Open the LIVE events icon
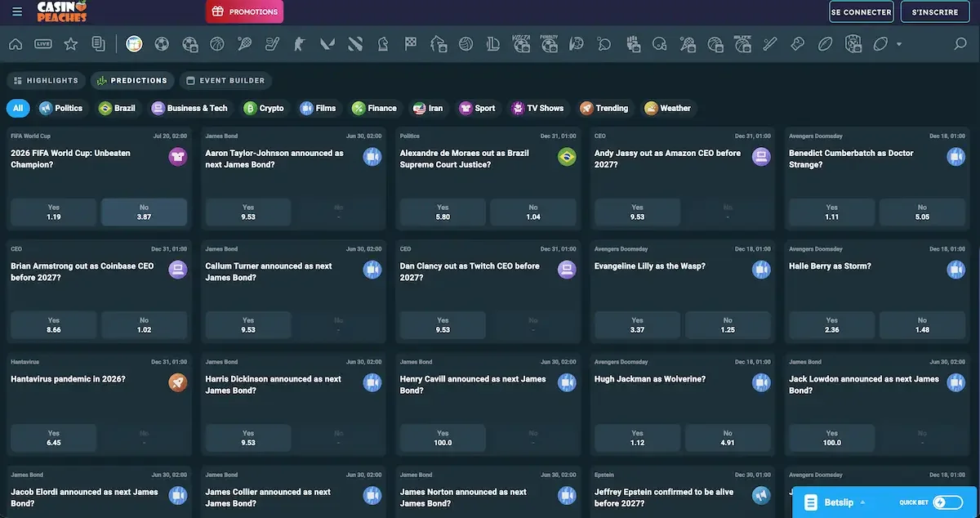This screenshot has width=980, height=518. point(43,44)
